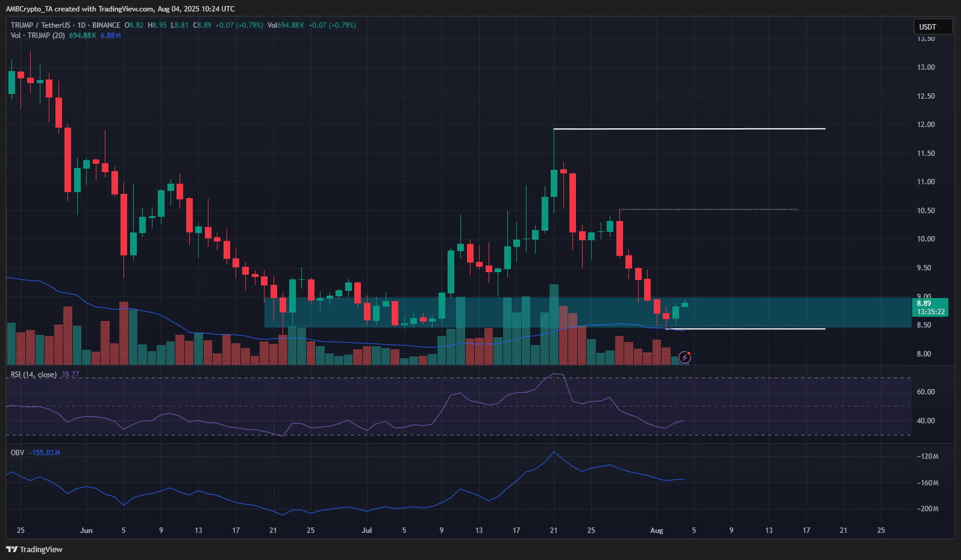Screen dimensions: 961x560
Task: Select the Vol · TRUMP (20) indicator label
Action: 37,36
